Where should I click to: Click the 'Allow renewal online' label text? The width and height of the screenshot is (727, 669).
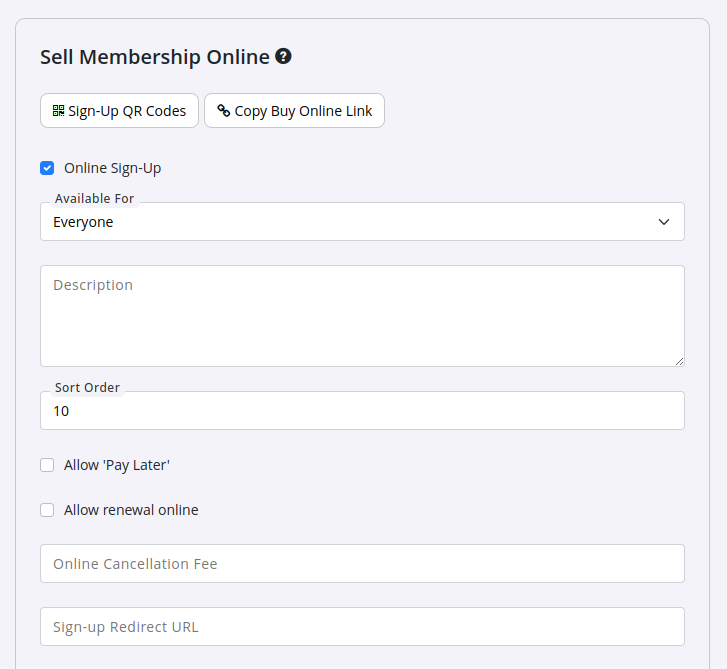click(x=131, y=510)
